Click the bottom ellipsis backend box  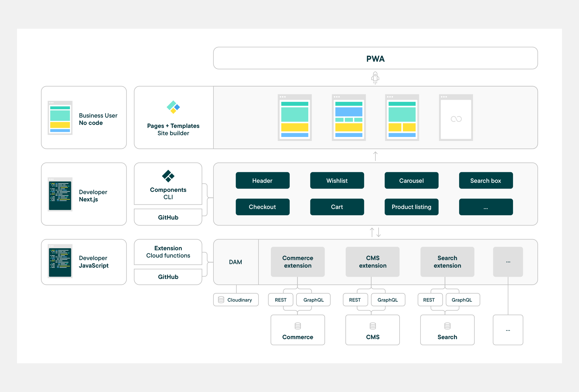(508, 330)
